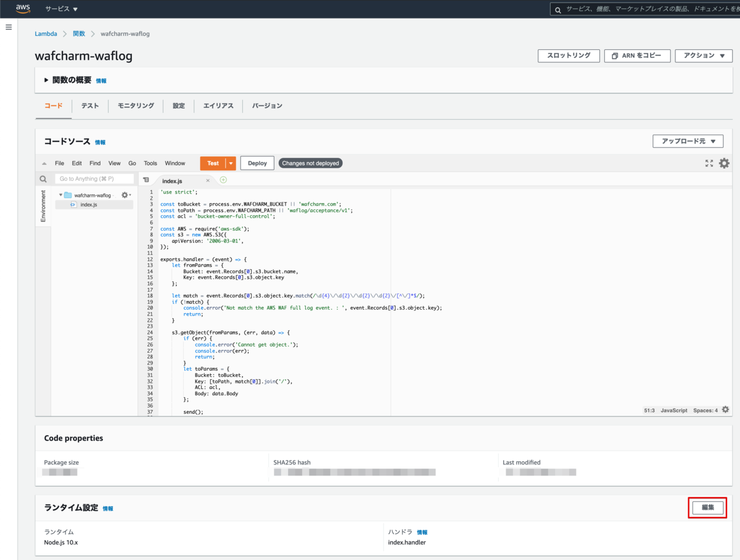This screenshot has height=560, width=740.
Task: Go to the 関数 breadcrumb link
Action: pos(79,34)
